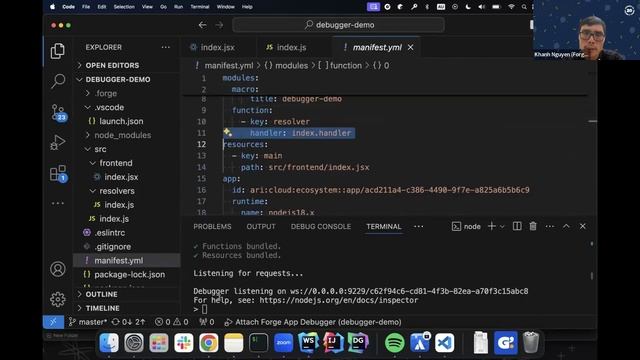Click the remote window indicator in status bar
This screenshot has height=360, width=640.
click(x=53, y=322)
